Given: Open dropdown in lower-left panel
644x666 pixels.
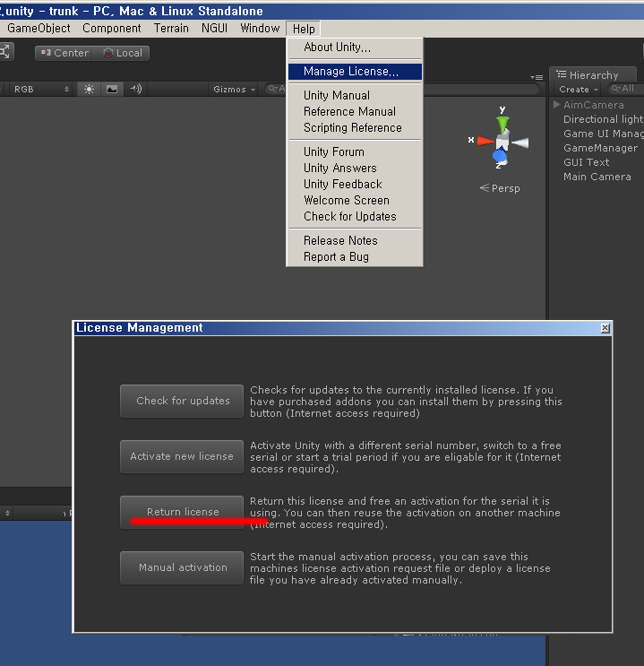Looking at the screenshot, I should [7, 513].
